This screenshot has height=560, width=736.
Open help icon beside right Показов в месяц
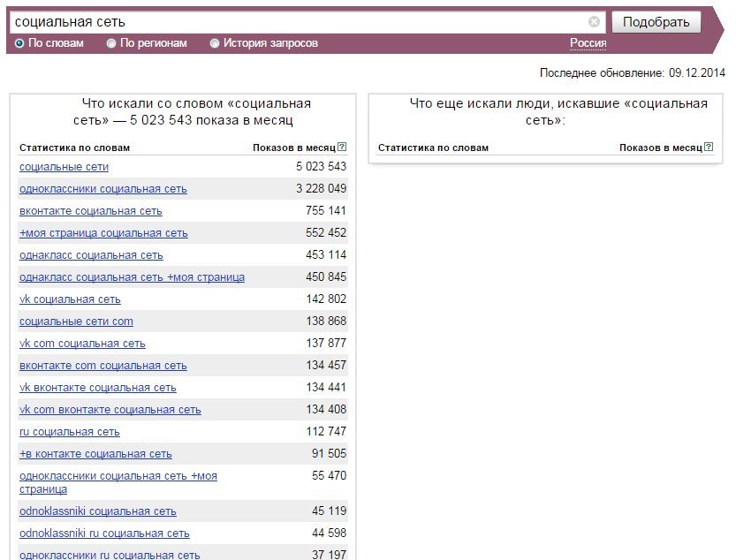pyautogui.click(x=709, y=147)
